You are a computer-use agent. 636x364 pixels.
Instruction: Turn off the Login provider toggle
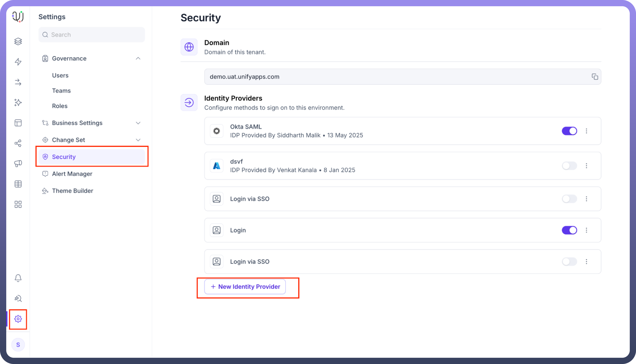(569, 230)
